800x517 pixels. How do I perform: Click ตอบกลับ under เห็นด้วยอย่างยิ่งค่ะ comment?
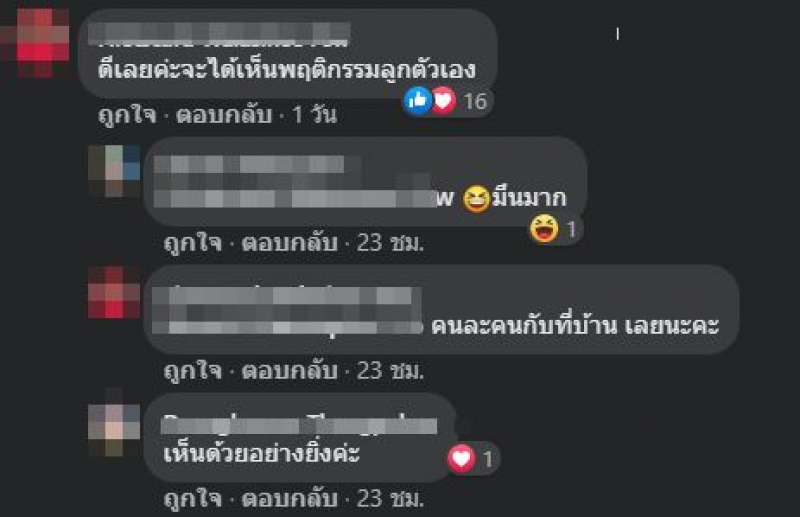pyautogui.click(x=289, y=499)
